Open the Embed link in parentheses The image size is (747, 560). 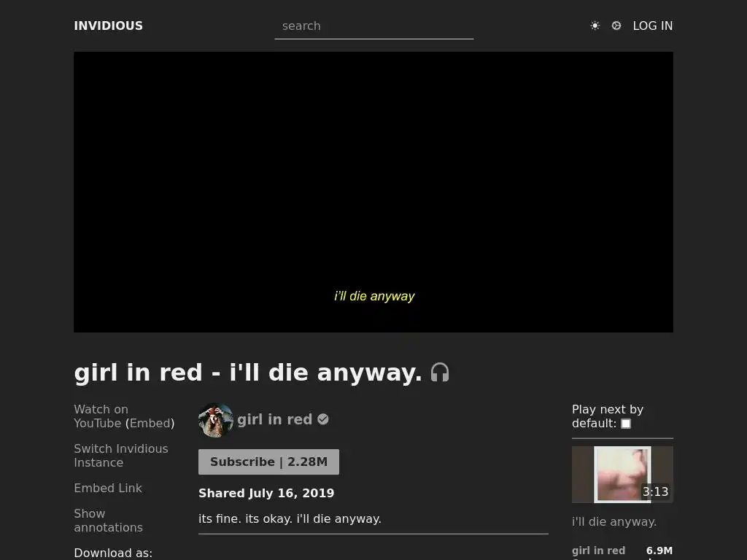point(150,423)
